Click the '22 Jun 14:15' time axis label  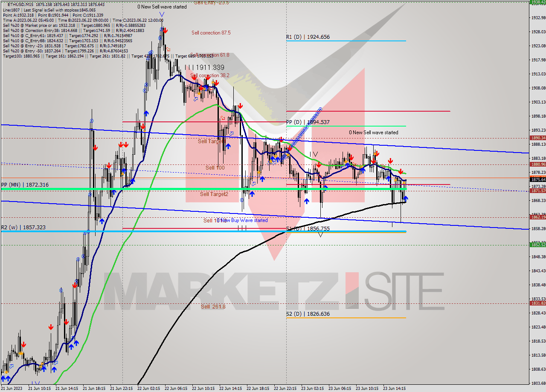pyautogui.click(x=230, y=389)
